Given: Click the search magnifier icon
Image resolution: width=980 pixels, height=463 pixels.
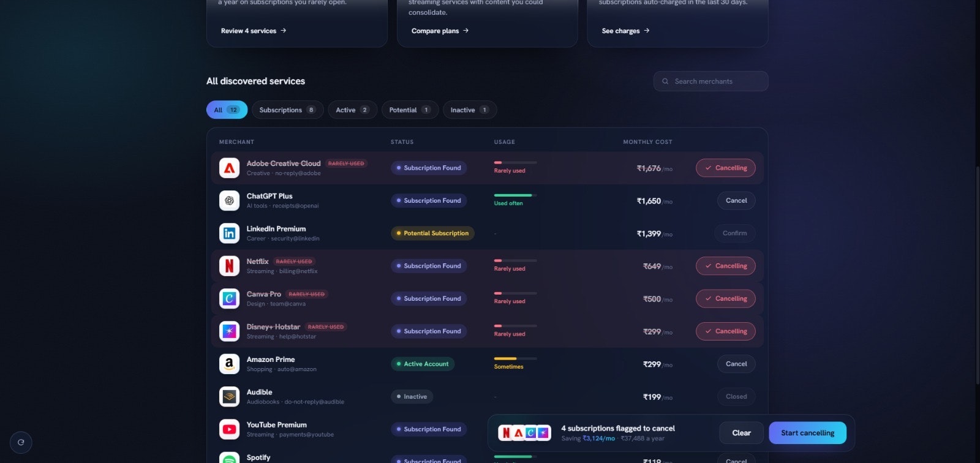Looking at the screenshot, I should (665, 81).
